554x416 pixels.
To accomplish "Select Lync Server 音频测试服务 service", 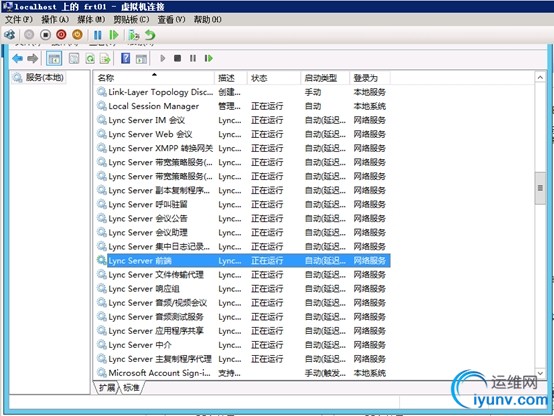I will pos(242,317).
